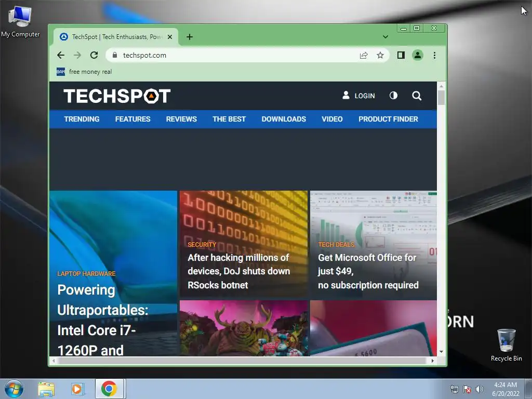
Task: Click the LAPTOP HARDWARE category label
Action: [x=86, y=273]
